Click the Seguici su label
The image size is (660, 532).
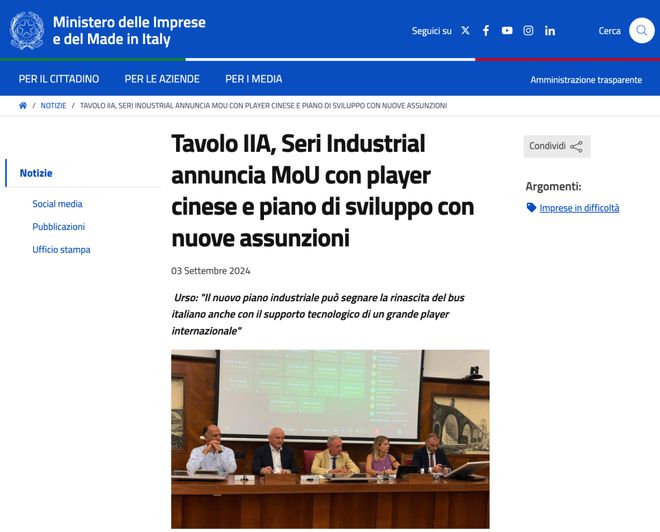click(x=431, y=31)
